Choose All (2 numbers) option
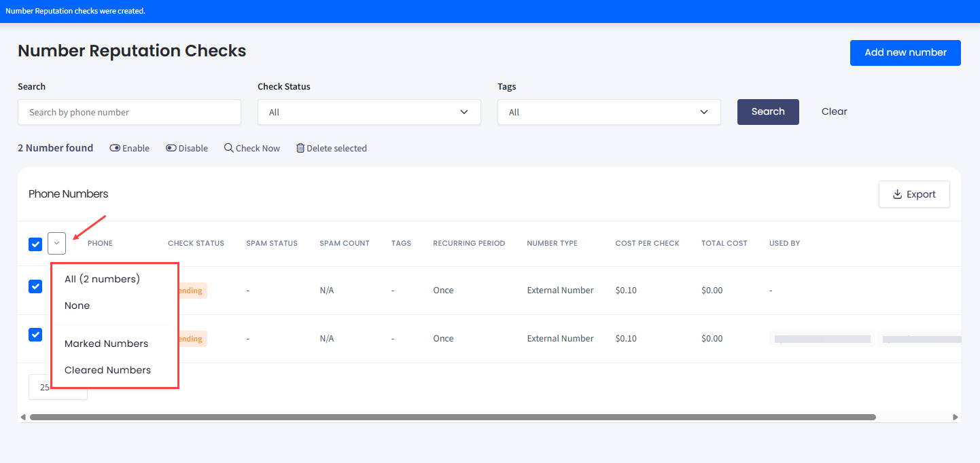Image resolution: width=980 pixels, height=463 pixels. [x=102, y=279]
